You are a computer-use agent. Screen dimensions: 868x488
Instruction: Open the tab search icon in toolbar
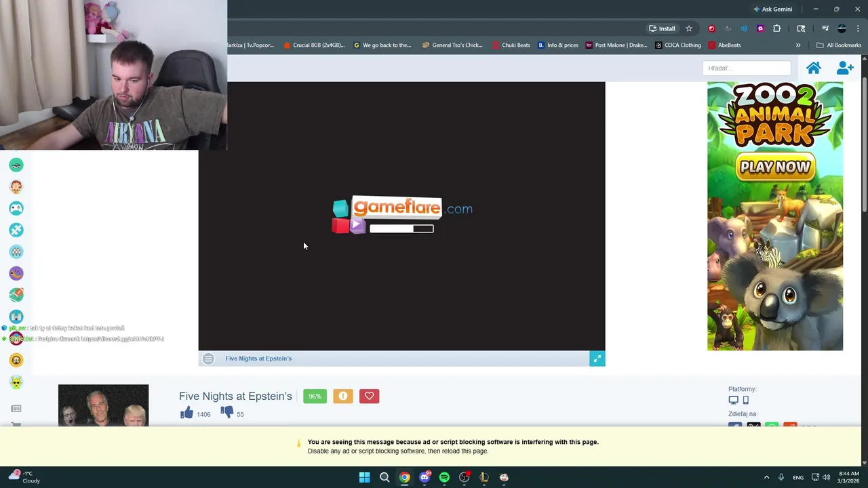point(801,28)
